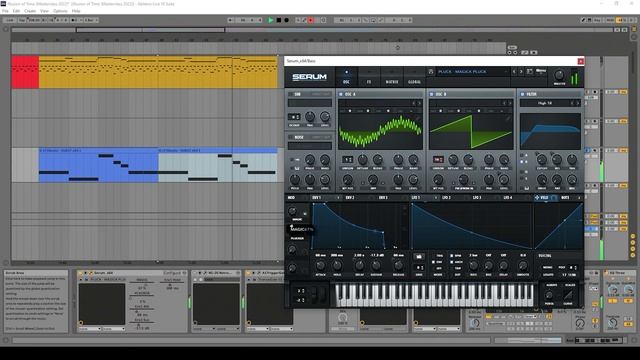Toggle the SUB oscillator enable switch

[291, 94]
